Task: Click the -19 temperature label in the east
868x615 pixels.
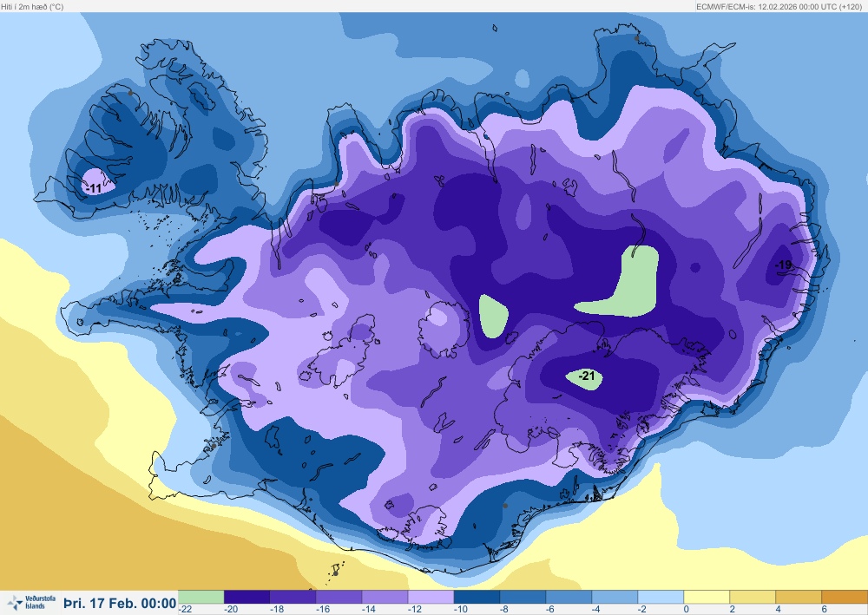Action: (x=783, y=265)
